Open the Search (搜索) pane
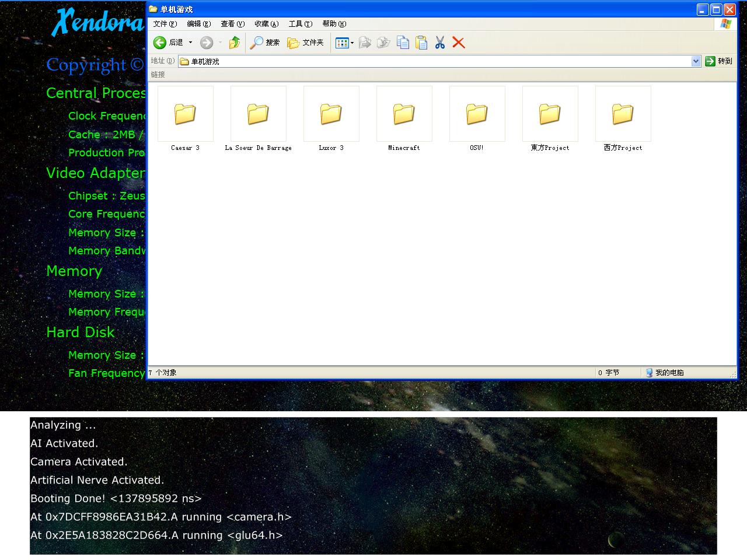The height and width of the screenshot is (560, 747). pos(265,43)
